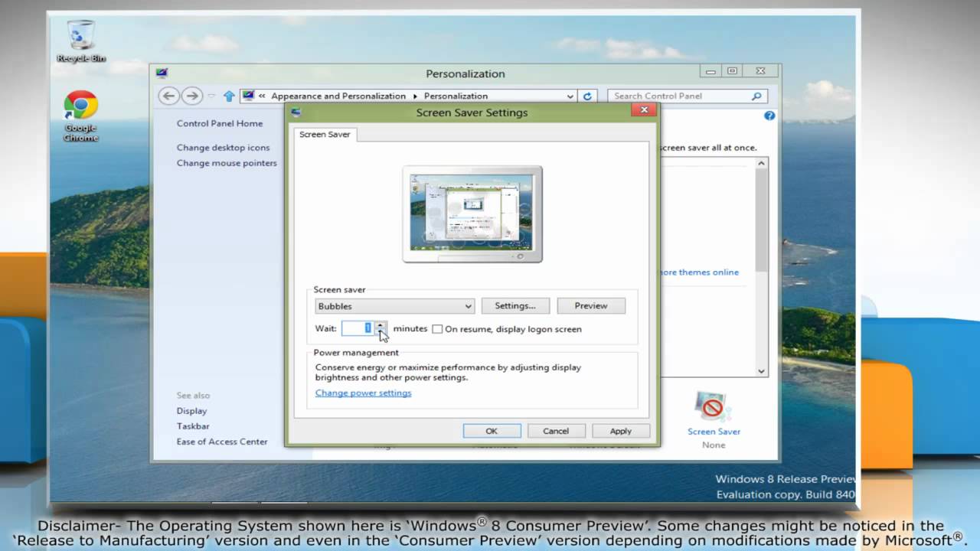Viewport: 980px width, 551px height.
Task: Click the screen saver monitor preview
Action: coord(472,214)
